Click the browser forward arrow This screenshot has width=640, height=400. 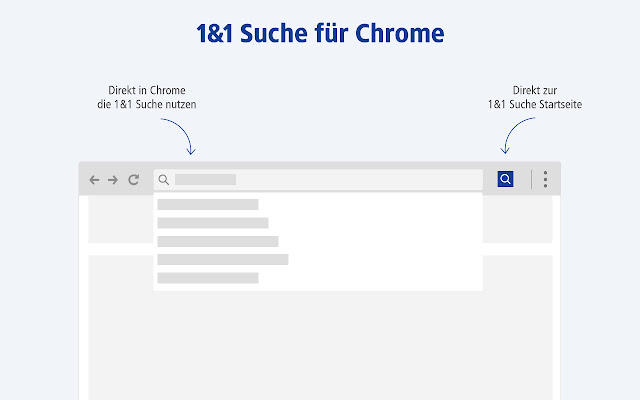pos(113,180)
